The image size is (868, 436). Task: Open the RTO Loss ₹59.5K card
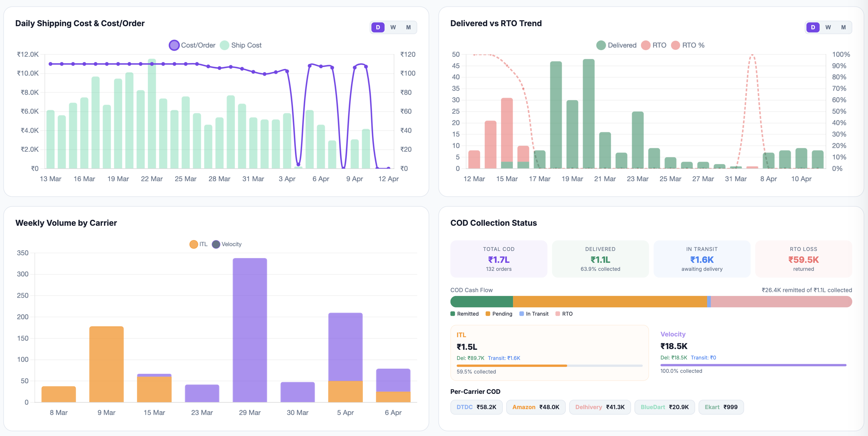click(x=804, y=259)
